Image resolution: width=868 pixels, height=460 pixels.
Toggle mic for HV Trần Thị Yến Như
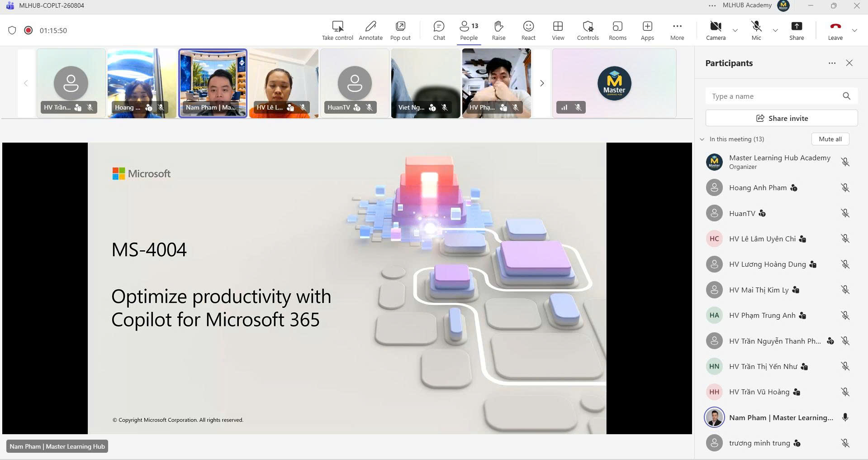click(x=845, y=366)
